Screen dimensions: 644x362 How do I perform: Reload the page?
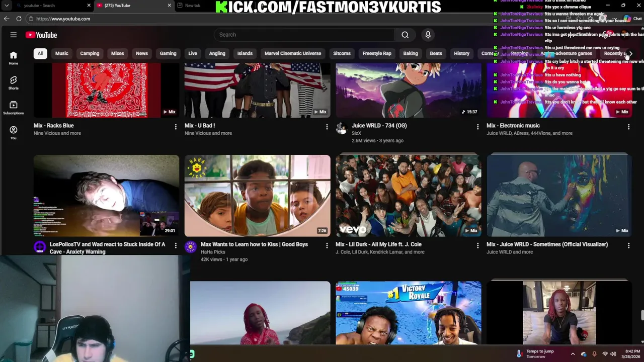tap(19, 19)
